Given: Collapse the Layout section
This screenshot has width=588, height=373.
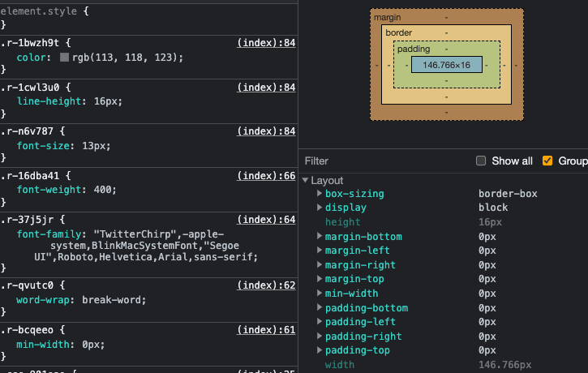Looking at the screenshot, I should coord(305,180).
